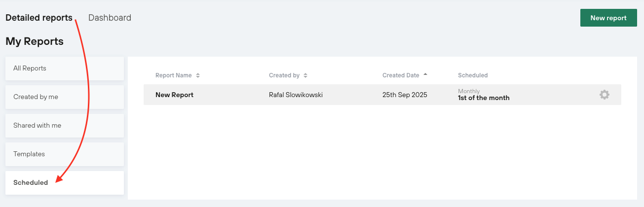
Task: Select the Detailed reports tab
Action: tap(39, 18)
